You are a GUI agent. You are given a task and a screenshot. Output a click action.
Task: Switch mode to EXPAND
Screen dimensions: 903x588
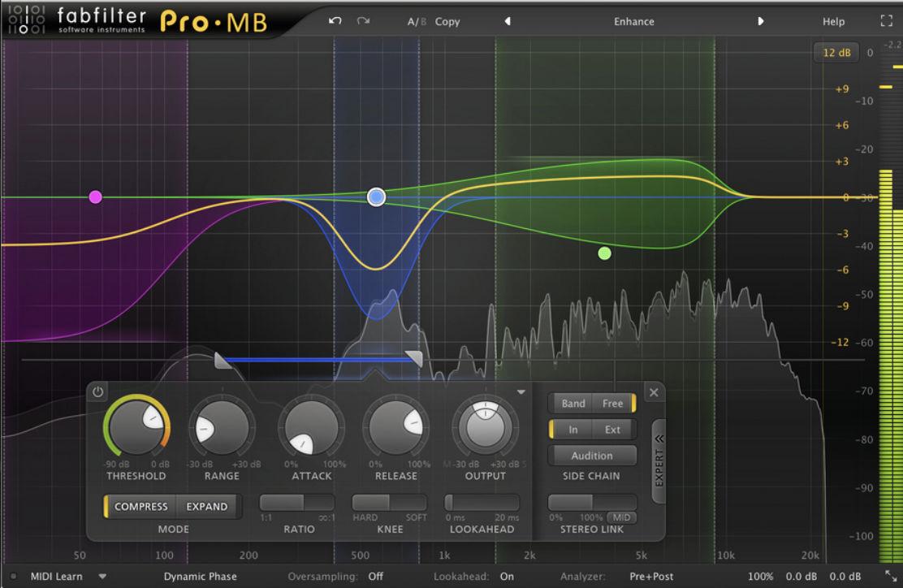click(x=207, y=506)
